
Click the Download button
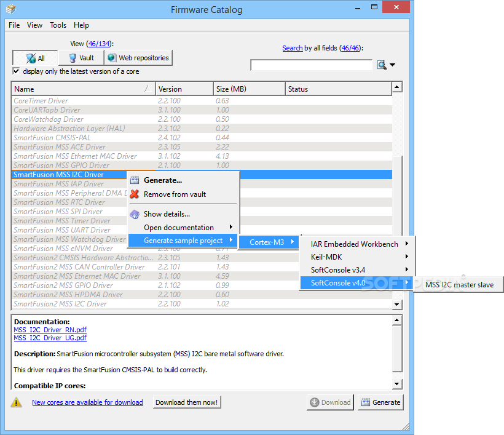tap(330, 402)
